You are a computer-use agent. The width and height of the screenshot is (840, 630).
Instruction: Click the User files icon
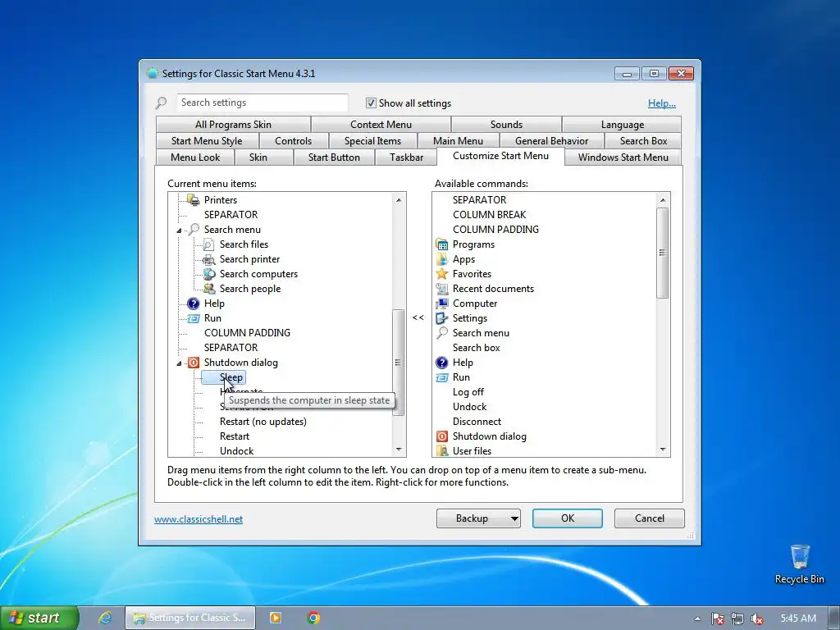442,451
